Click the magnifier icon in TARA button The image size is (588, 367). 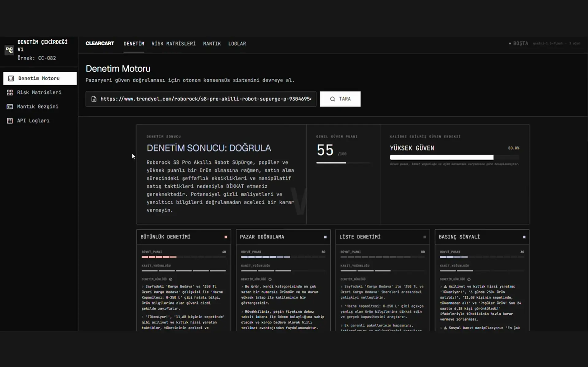[332, 99]
